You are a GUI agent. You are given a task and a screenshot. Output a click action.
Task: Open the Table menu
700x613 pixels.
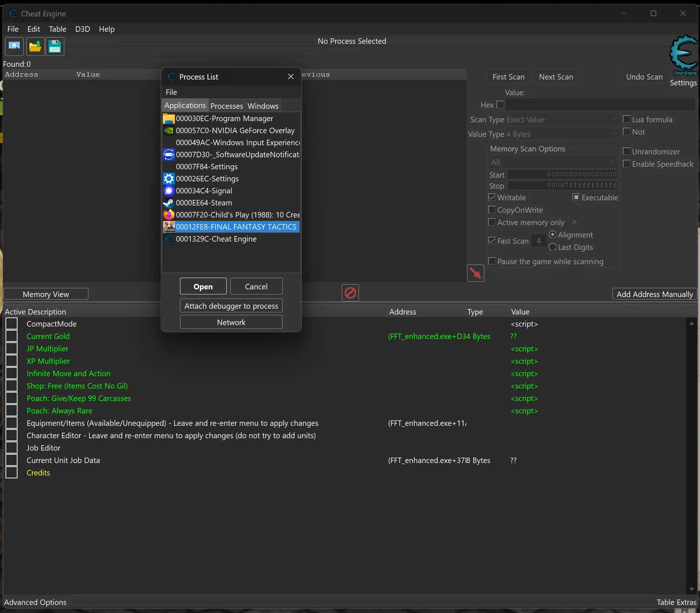click(57, 29)
